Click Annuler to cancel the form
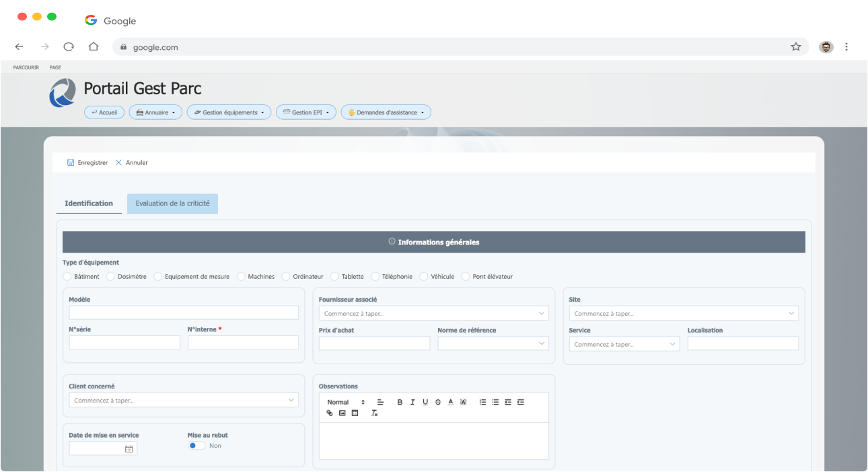The image size is (868, 472). (x=132, y=162)
